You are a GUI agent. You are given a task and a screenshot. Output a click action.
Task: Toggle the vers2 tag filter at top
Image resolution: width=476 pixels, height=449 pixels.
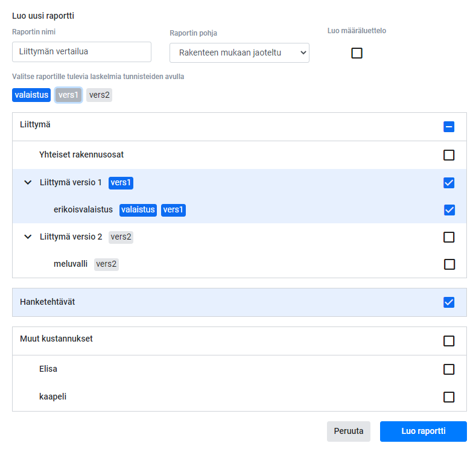click(100, 95)
